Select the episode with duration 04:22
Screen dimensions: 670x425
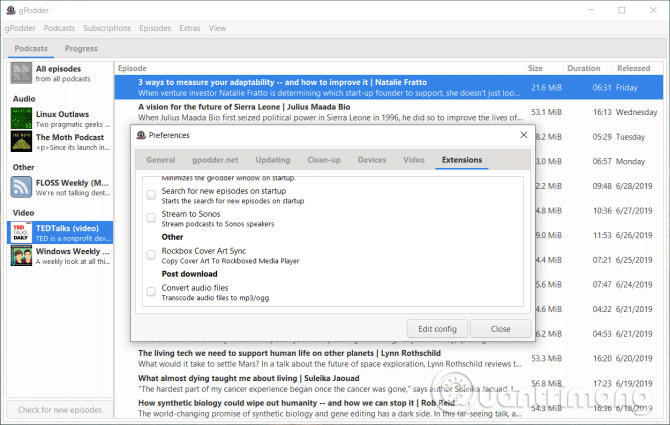click(x=599, y=309)
